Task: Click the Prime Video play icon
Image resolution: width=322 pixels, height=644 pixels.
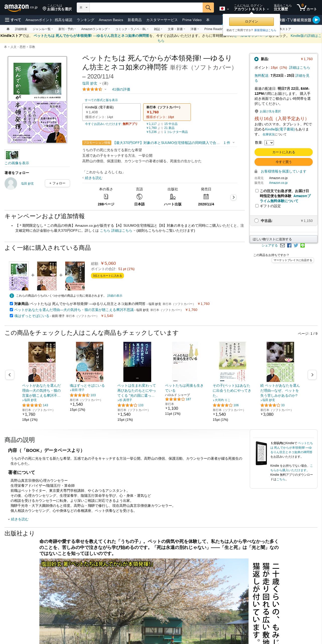Action: [316, 20]
